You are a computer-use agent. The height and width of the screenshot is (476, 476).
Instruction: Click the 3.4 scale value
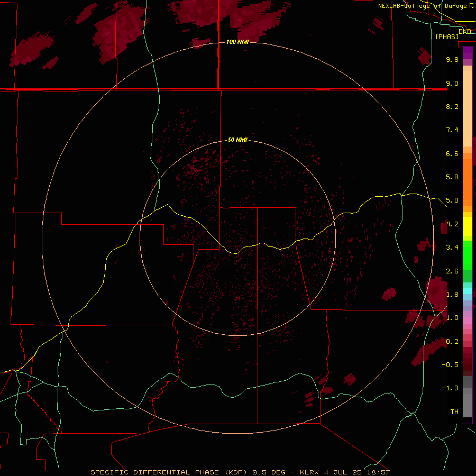click(452, 248)
